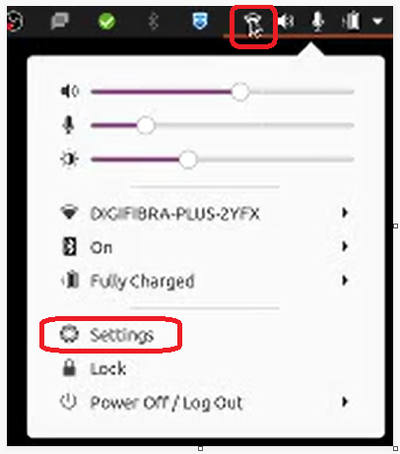
Task: Click the speaker volume icon in top bar
Action: (286, 22)
